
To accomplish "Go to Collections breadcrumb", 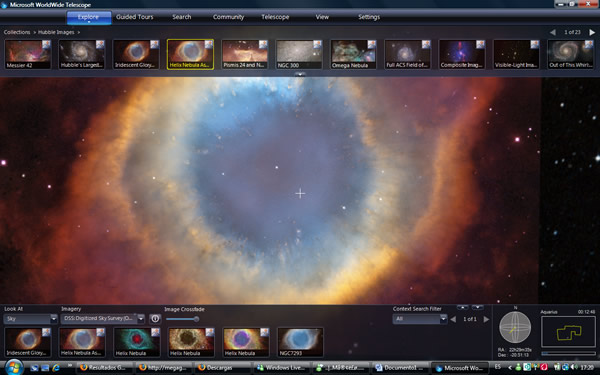I will [17, 32].
